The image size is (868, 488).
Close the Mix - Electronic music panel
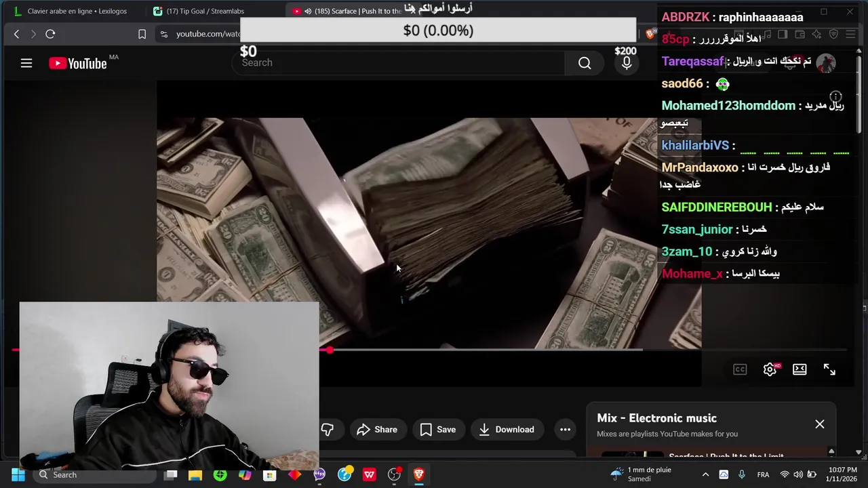click(x=820, y=424)
